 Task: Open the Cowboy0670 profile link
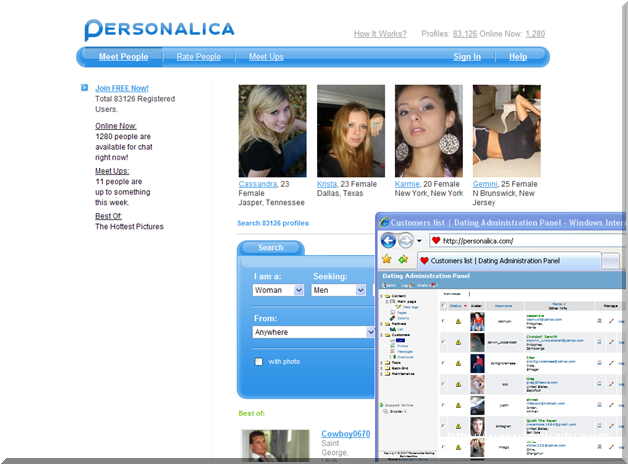(x=346, y=434)
